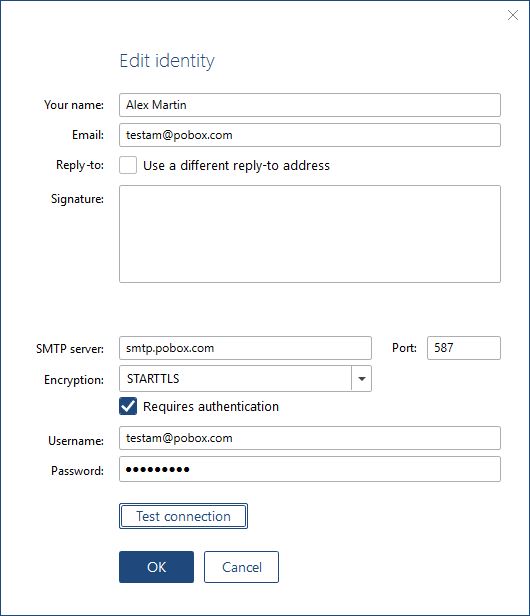Expand Encryption options via arrow button
Image resolution: width=530 pixels, height=616 pixels.
pos(361,378)
